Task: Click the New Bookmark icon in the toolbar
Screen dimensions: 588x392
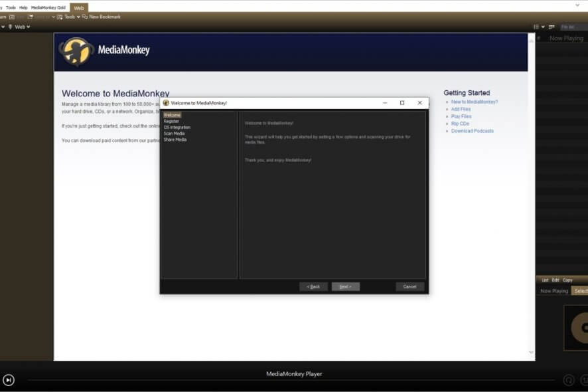Action: click(85, 17)
